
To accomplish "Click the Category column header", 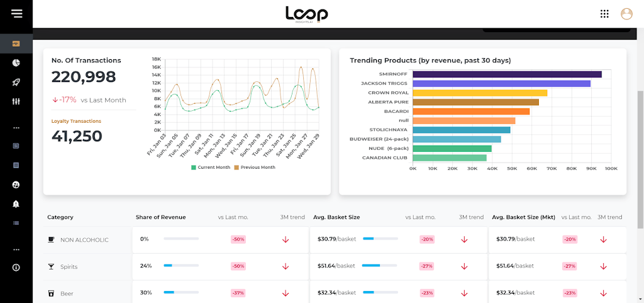I will [60, 217].
